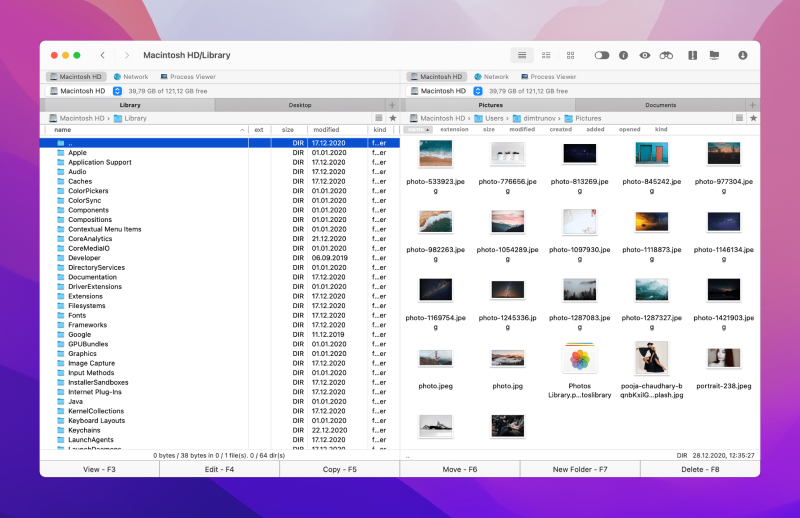Image resolution: width=800 pixels, height=518 pixels.
Task: Click the Move - F6 button
Action: pos(460,469)
